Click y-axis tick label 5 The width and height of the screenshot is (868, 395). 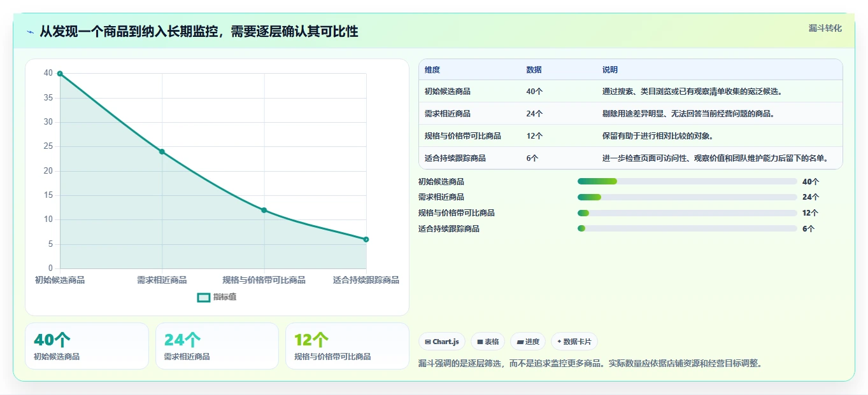click(x=51, y=244)
